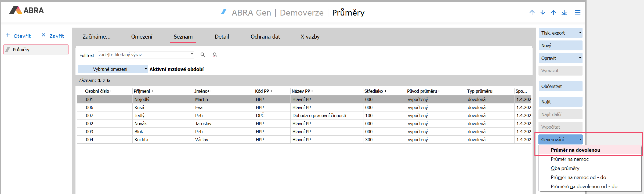Screen dimensions: 644x194
Task: Switch to the Detail tab
Action: pyautogui.click(x=222, y=37)
